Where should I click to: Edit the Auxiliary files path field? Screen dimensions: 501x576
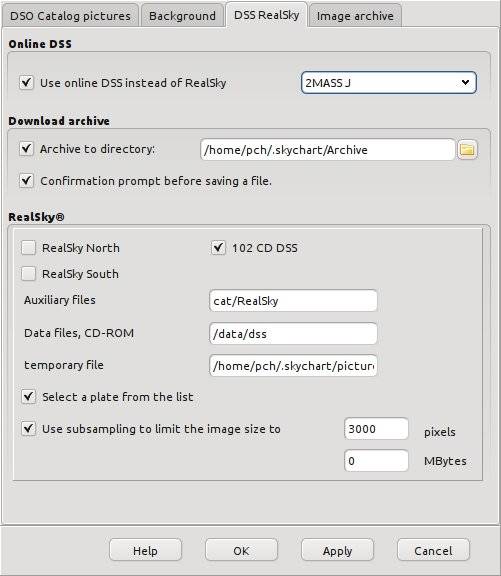pos(293,301)
